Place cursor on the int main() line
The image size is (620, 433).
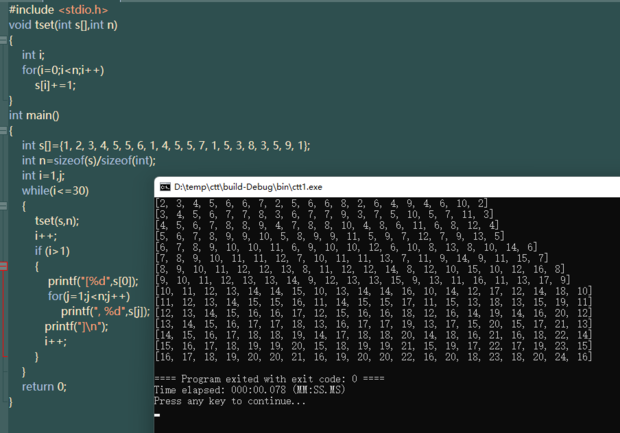pos(34,115)
